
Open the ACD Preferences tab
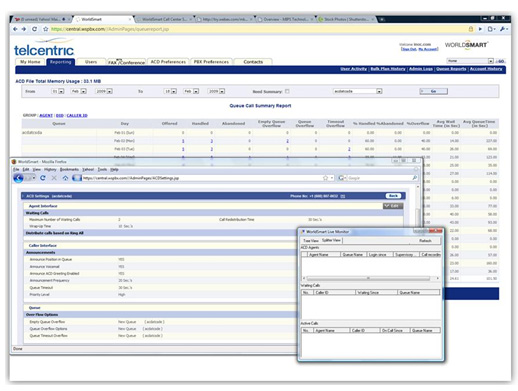168,62
